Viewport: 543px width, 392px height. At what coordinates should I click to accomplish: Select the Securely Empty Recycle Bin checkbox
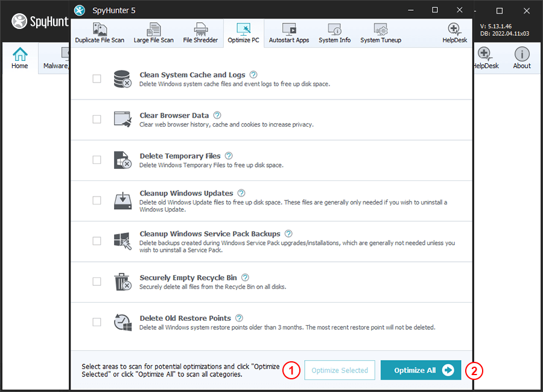pyautogui.click(x=97, y=282)
